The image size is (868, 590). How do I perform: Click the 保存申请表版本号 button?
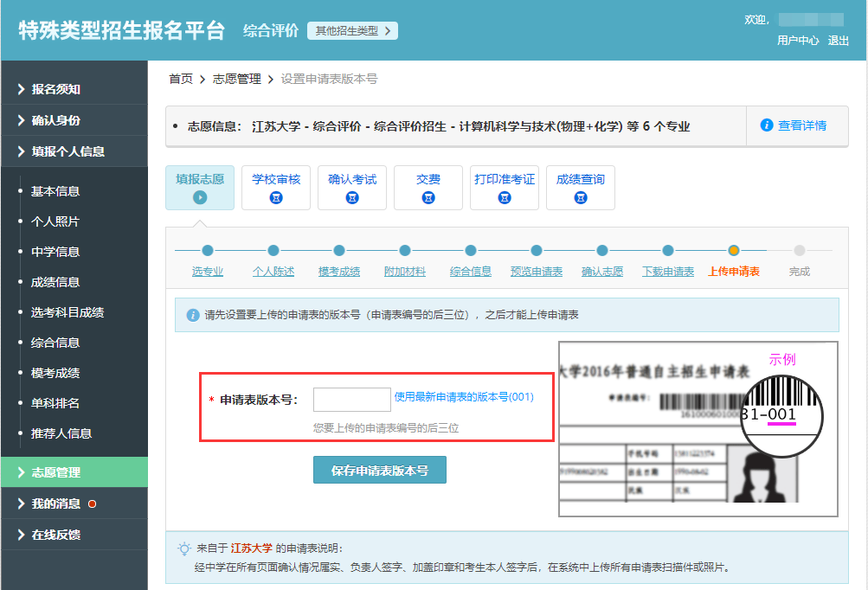pyautogui.click(x=380, y=471)
